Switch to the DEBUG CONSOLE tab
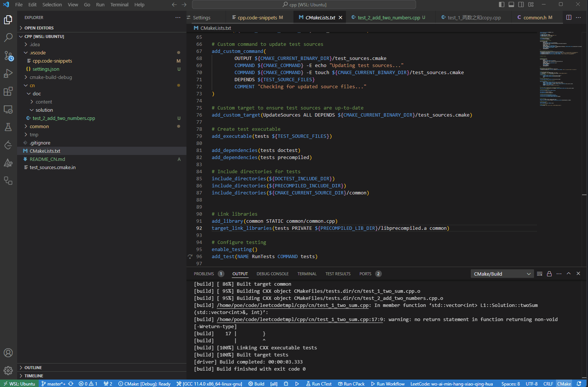The image size is (588, 387). (272, 274)
